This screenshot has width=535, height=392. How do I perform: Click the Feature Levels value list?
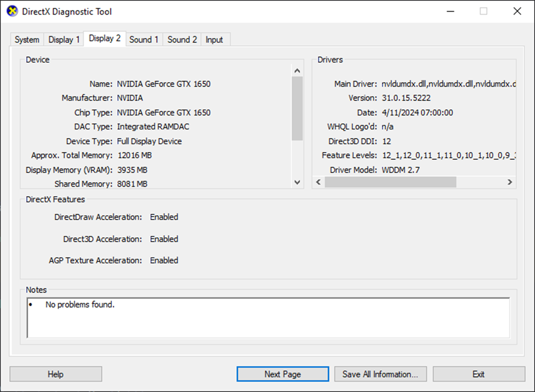[x=448, y=156]
